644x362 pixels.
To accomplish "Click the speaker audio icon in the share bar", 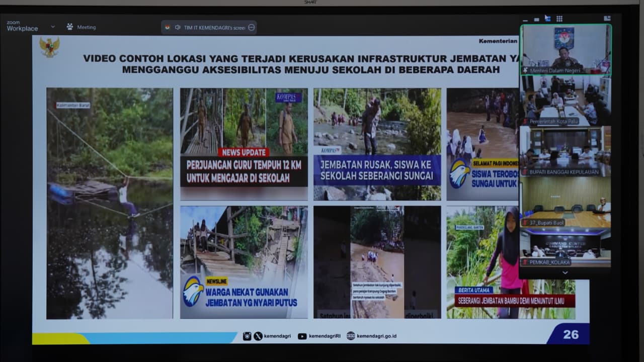I will (178, 28).
